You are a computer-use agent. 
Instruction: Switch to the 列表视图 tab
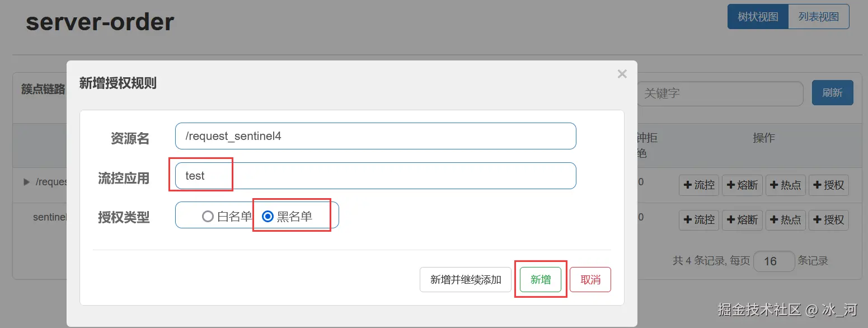(x=818, y=17)
